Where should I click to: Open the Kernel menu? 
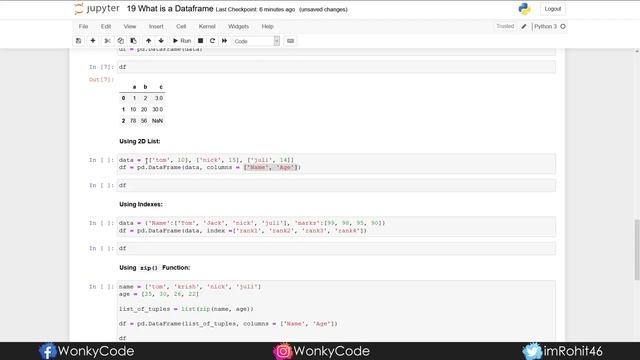[x=207, y=26]
